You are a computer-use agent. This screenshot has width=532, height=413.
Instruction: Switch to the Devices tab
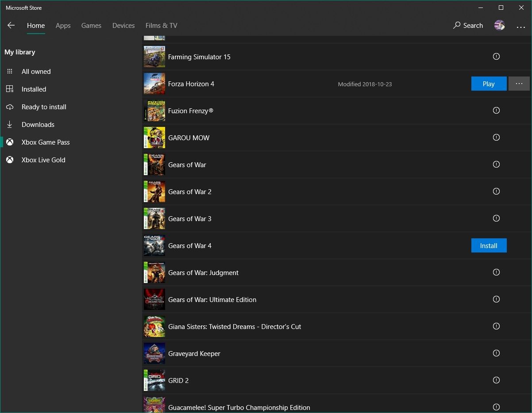tap(123, 26)
